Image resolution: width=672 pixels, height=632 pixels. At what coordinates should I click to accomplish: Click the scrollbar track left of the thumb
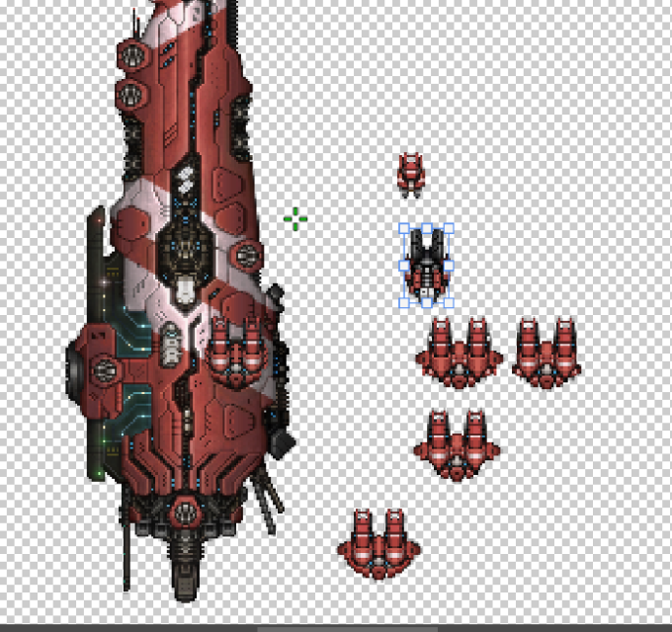(x=128, y=628)
